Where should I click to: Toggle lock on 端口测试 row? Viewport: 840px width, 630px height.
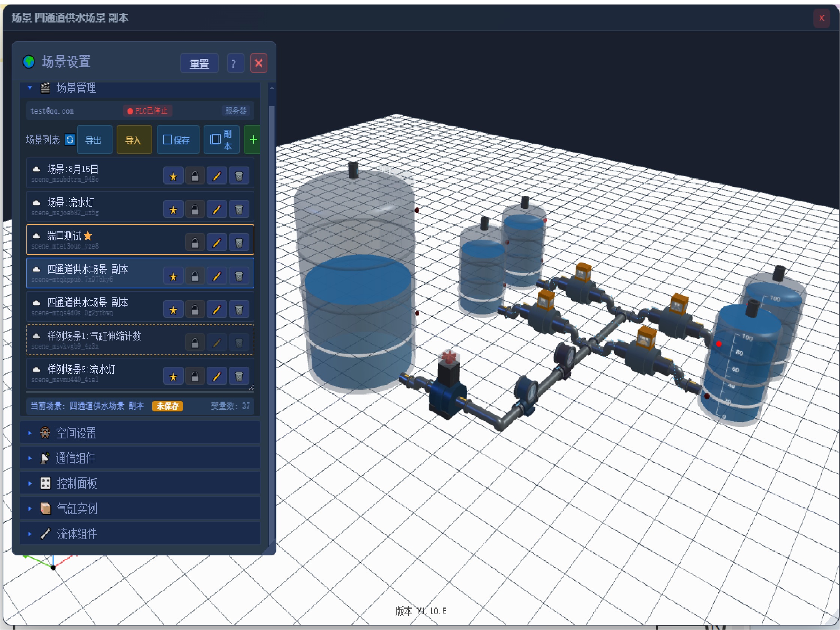(195, 243)
